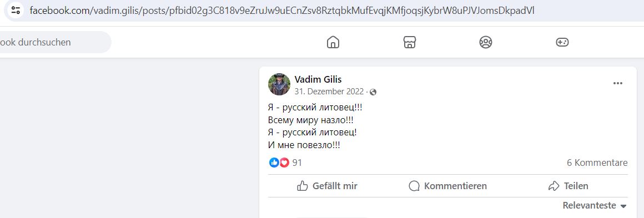Click the facebook.com URL in the address bar
The height and width of the screenshot is (218, 644).
282,11
